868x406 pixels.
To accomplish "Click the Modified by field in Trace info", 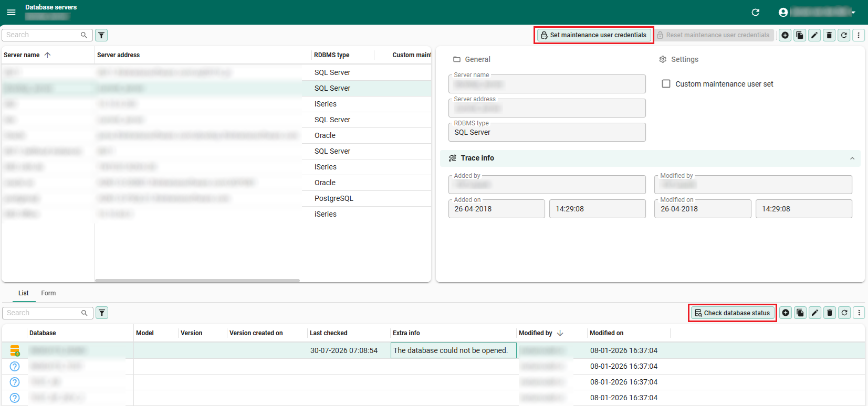I will (753, 185).
